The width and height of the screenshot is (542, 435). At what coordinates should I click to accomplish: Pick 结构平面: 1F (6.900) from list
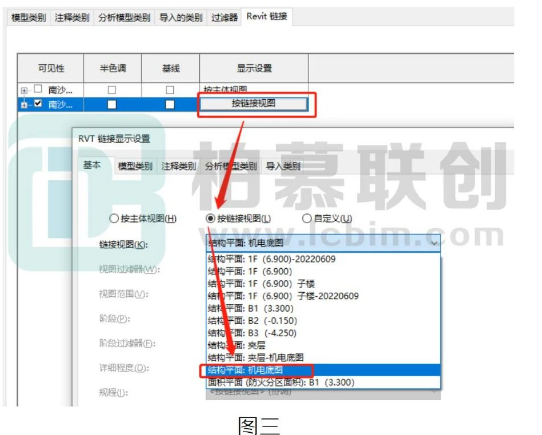[x=323, y=271]
